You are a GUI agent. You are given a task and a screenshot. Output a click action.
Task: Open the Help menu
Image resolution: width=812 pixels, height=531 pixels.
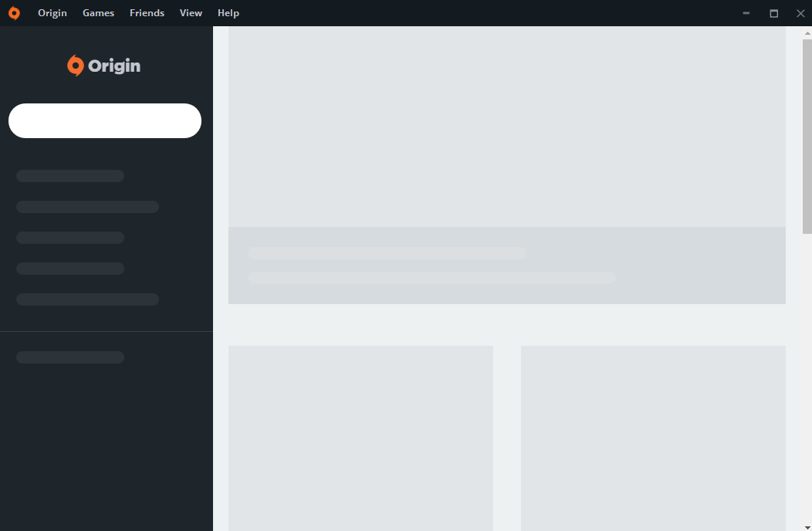(228, 13)
